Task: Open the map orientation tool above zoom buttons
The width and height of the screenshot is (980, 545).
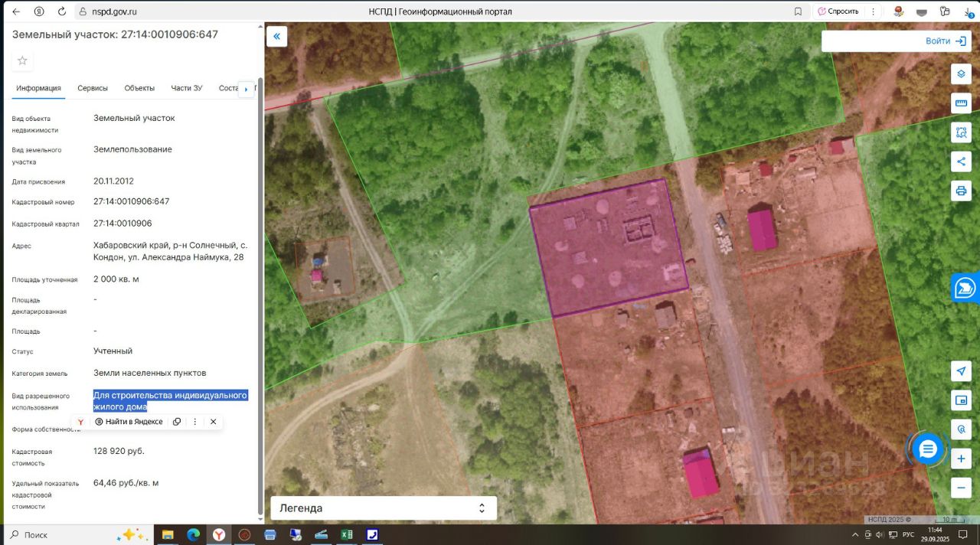Action: [x=961, y=429]
